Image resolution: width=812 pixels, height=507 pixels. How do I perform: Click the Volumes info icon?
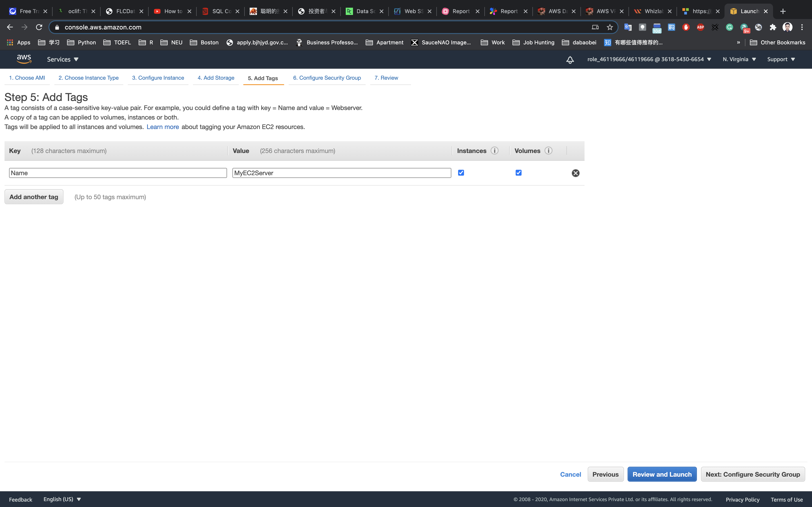point(548,151)
